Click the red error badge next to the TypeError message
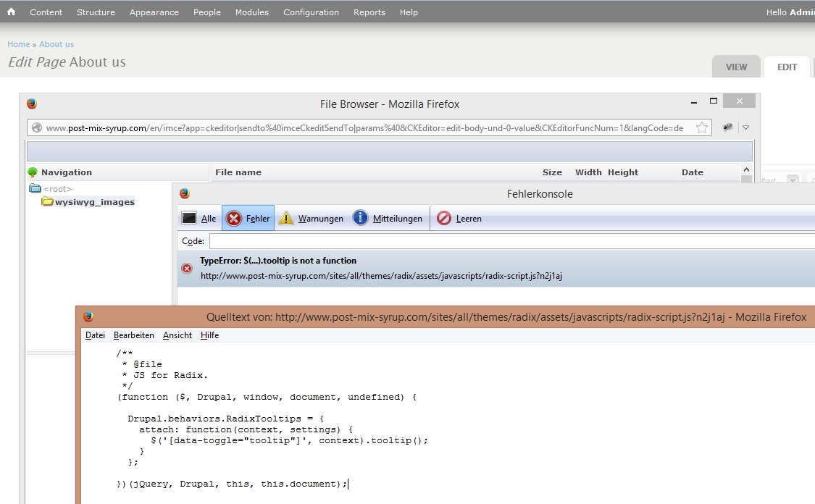Screen dimensions: 815x504 click(x=187, y=268)
